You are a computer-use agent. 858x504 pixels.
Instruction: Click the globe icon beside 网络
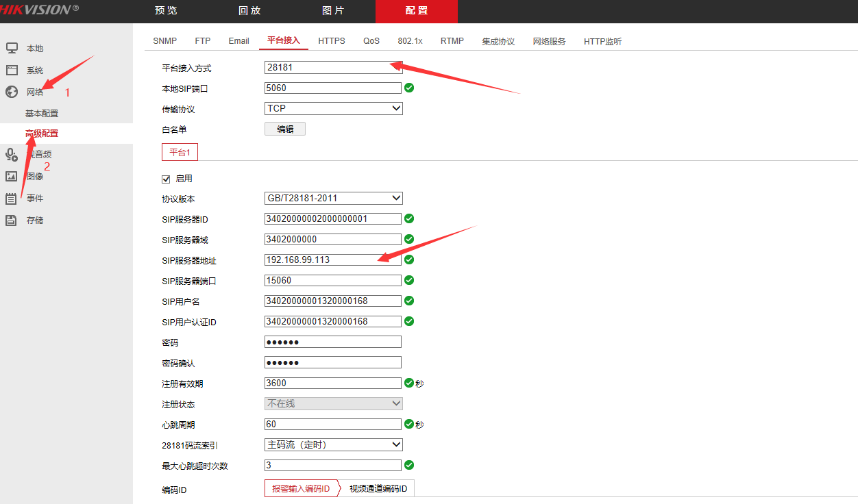pyautogui.click(x=12, y=92)
